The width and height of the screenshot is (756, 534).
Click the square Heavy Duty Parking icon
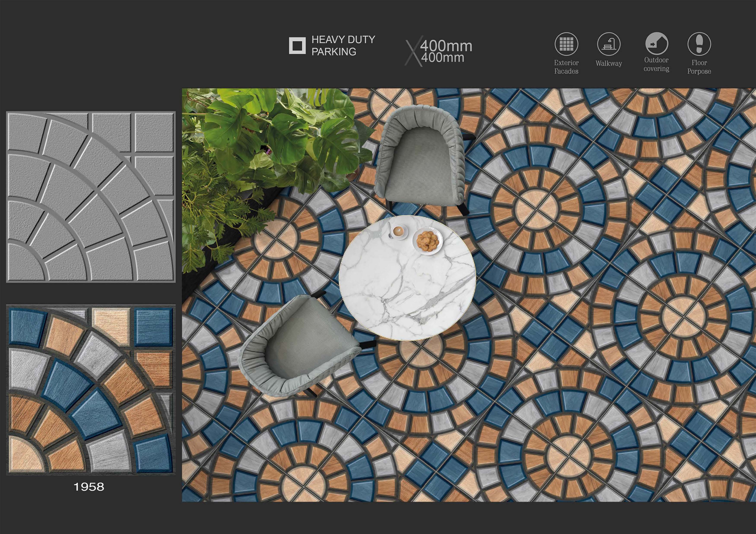(x=297, y=45)
